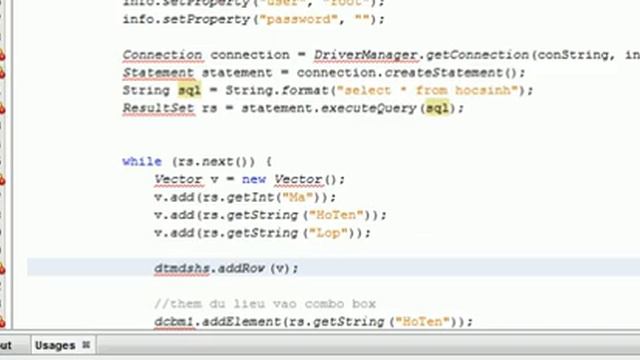
Task: Click the DriverManager class name
Action: point(366,55)
